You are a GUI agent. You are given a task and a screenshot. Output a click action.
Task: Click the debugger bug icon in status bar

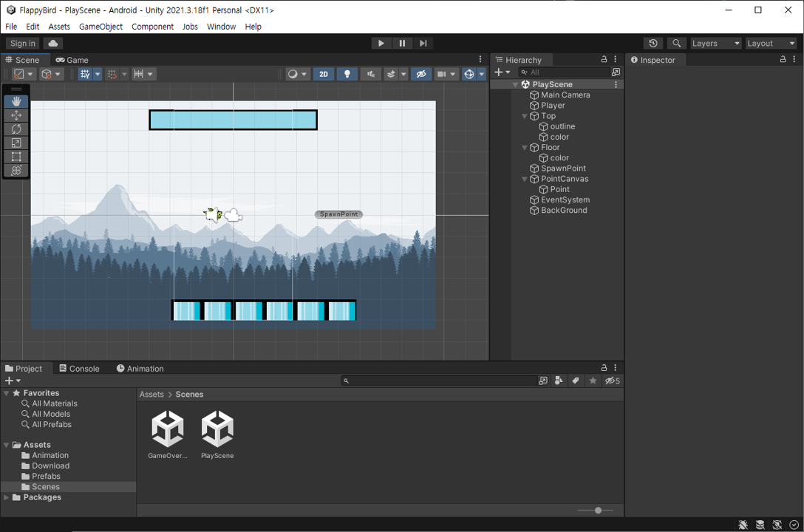(743, 525)
